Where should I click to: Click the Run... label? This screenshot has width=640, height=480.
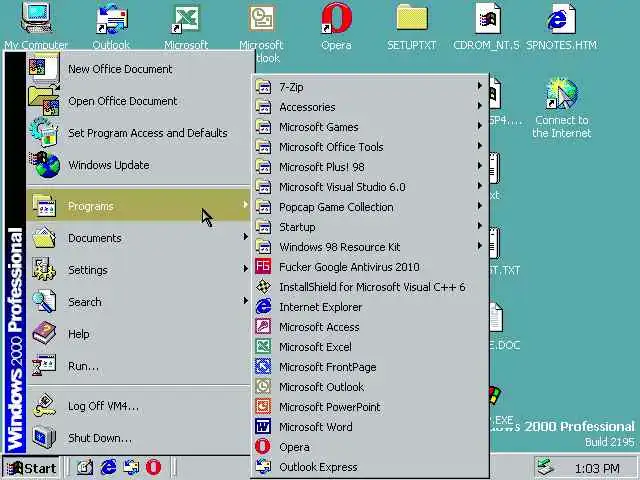83,366
